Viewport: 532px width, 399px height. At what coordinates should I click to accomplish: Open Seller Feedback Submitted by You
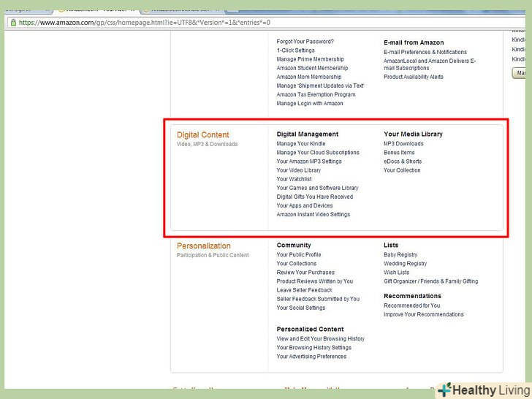318,299
